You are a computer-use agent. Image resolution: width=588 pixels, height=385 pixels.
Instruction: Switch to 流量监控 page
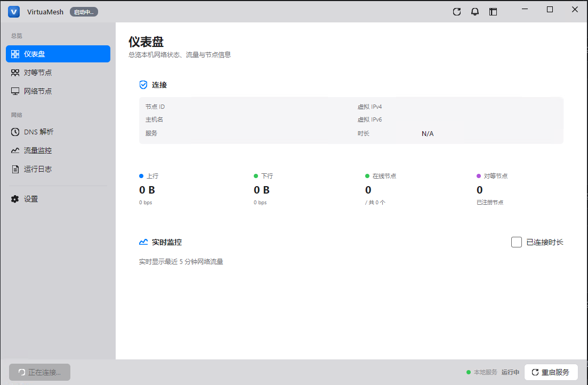point(58,150)
